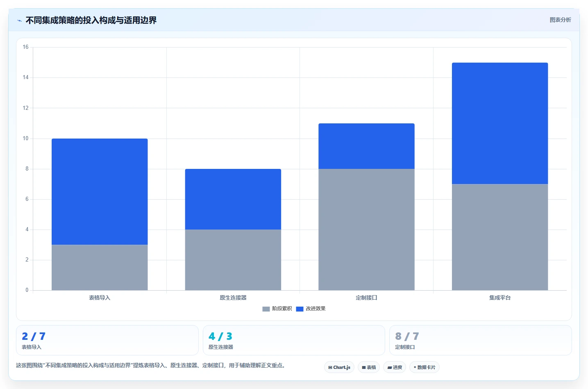Click the y-axis value 16
The image size is (588, 389).
click(26, 47)
